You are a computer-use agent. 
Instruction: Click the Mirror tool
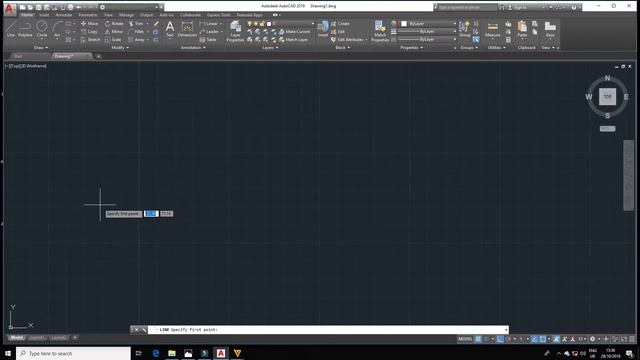pos(114,31)
